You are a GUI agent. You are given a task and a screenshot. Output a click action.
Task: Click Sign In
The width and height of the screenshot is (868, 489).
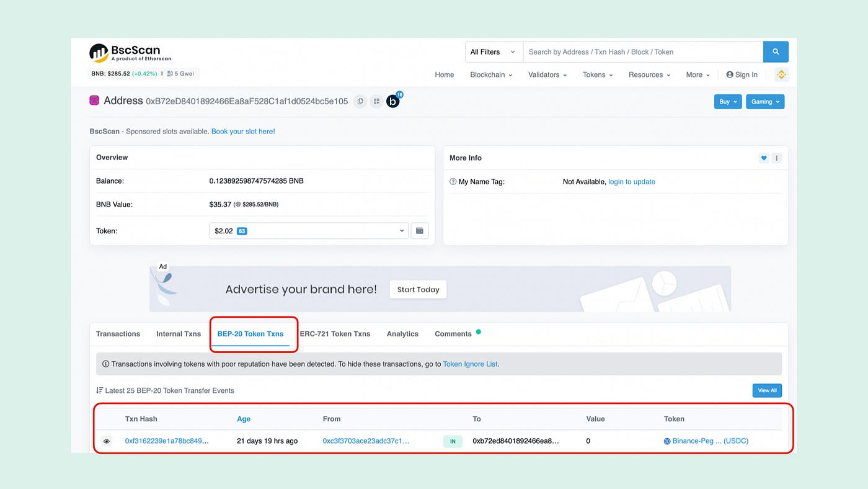point(742,74)
